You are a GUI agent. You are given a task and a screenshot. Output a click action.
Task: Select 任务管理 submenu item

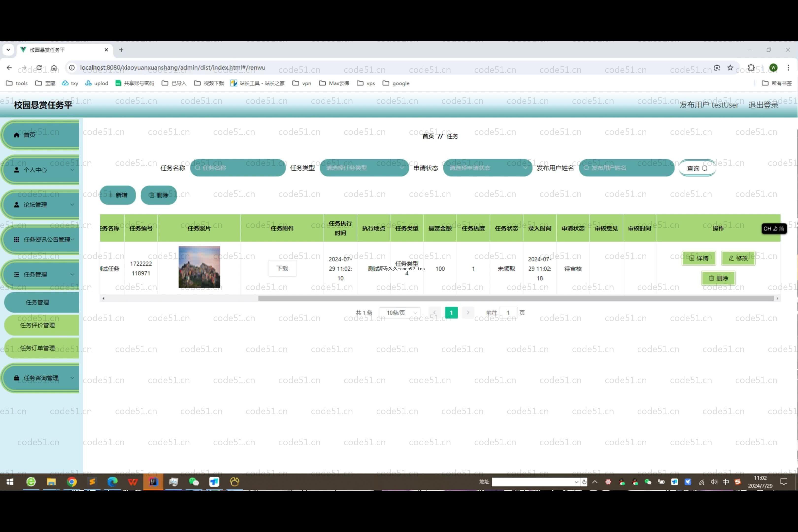tap(41, 302)
